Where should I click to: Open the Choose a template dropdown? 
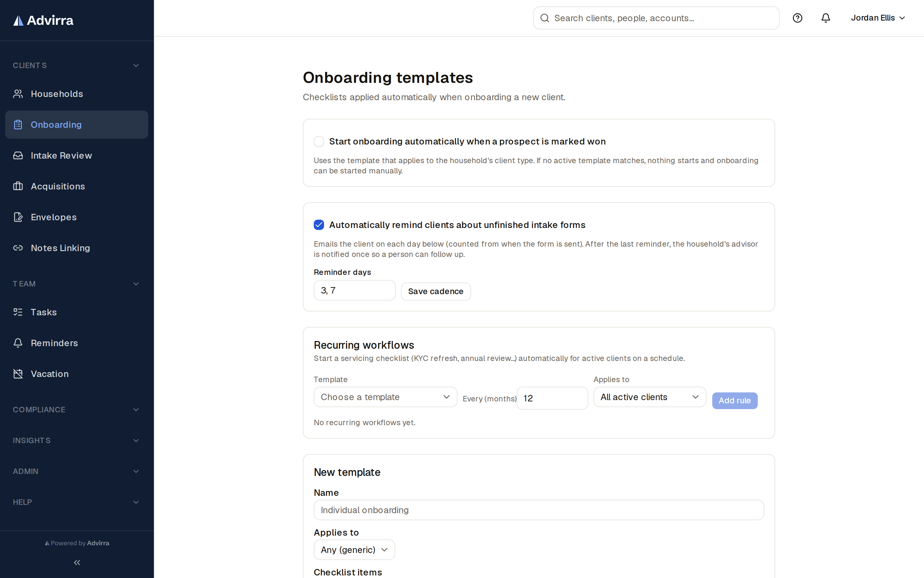pyautogui.click(x=385, y=397)
